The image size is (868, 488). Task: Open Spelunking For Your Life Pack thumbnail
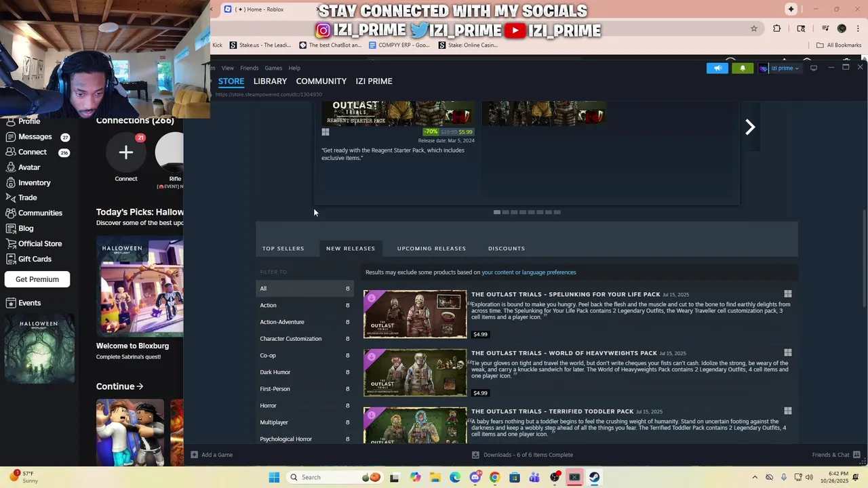click(x=415, y=314)
